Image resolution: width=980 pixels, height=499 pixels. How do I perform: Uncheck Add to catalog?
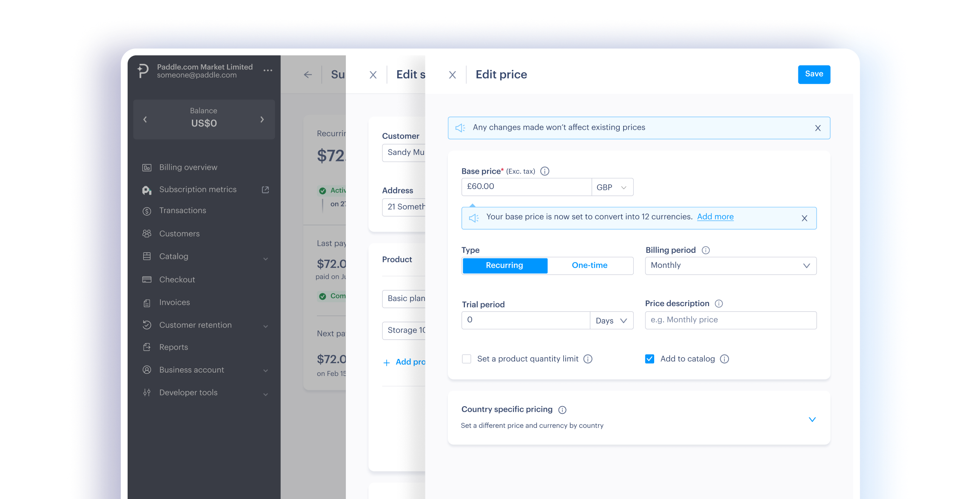(x=649, y=358)
